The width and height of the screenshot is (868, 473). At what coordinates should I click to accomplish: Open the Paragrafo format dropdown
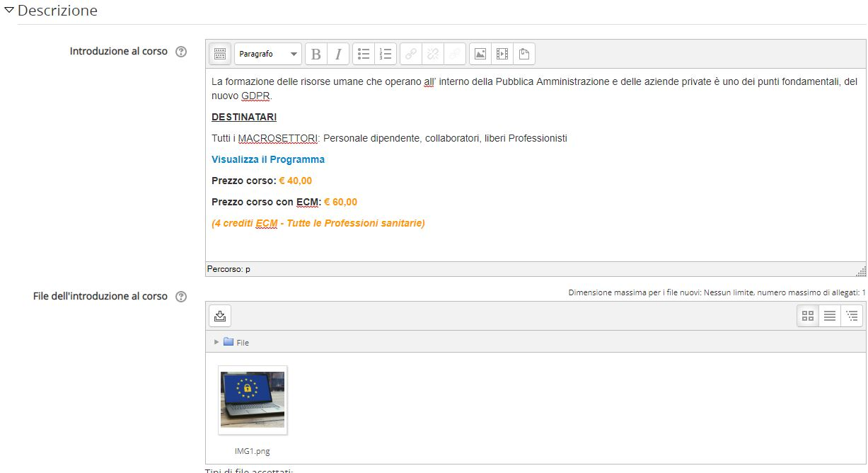point(268,54)
